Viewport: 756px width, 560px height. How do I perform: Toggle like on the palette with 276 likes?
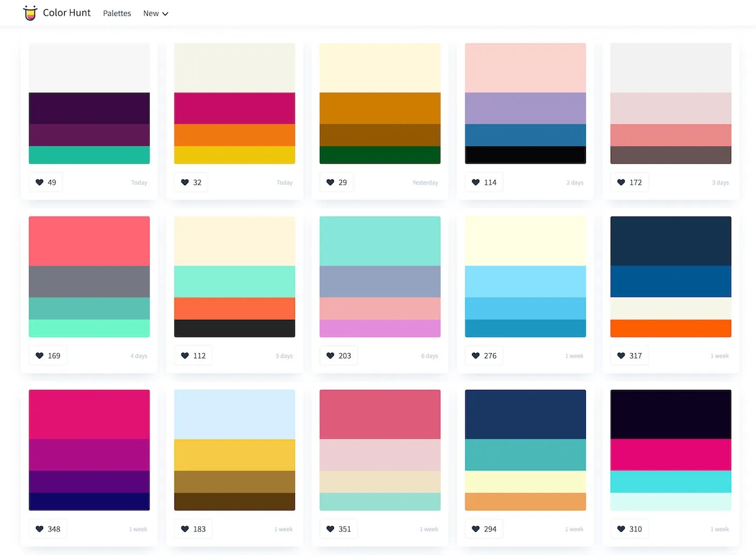coord(476,355)
